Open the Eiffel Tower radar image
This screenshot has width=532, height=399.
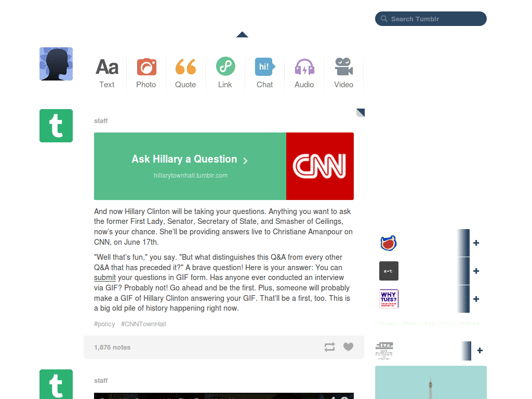click(x=431, y=382)
